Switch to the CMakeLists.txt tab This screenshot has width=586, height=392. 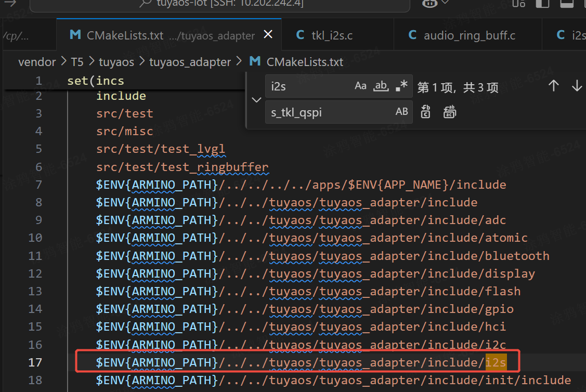click(x=169, y=35)
